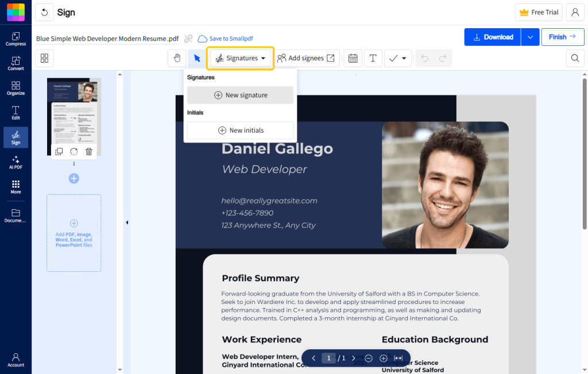Viewport: 588px width, 374px height.
Task: Open the search tool
Action: pyautogui.click(x=574, y=58)
